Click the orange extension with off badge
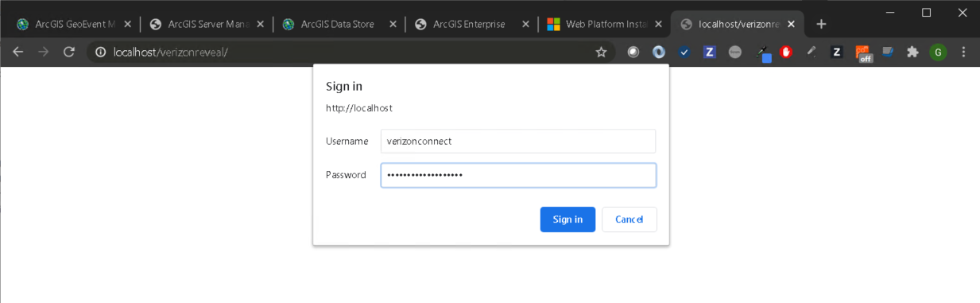The height and width of the screenshot is (303, 980). click(x=863, y=52)
